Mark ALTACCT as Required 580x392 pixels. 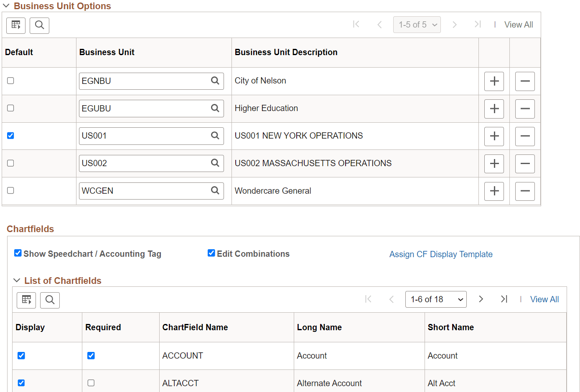click(x=91, y=383)
